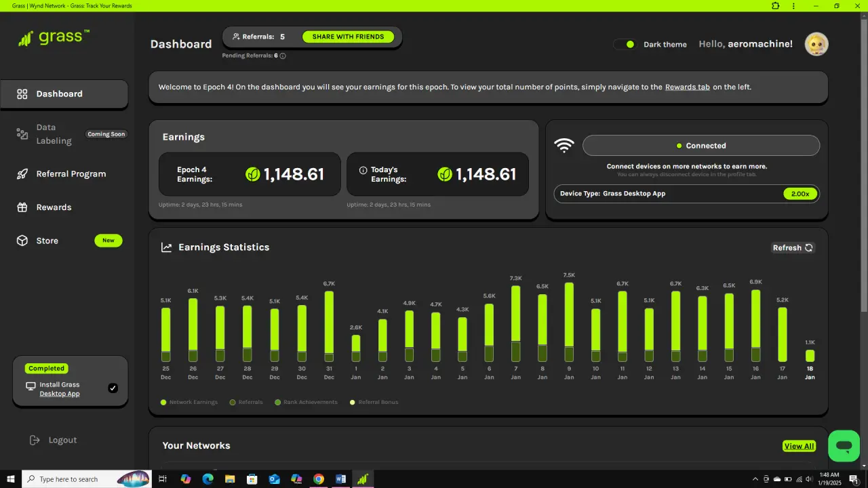Image resolution: width=868 pixels, height=488 pixels.
Task: Click the wifi connection icon
Action: tap(564, 145)
